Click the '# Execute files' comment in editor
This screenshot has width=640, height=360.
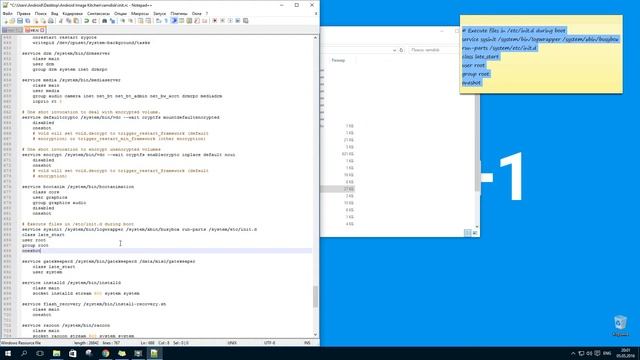tap(78, 224)
